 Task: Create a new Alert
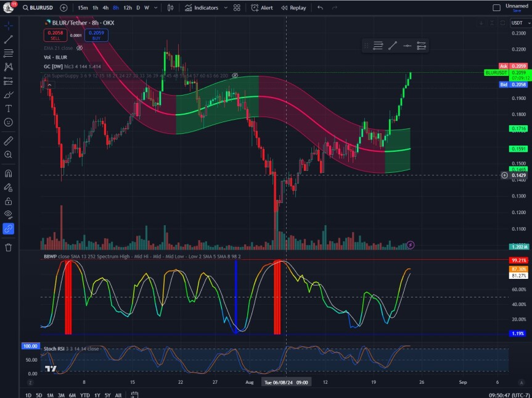coord(261,8)
